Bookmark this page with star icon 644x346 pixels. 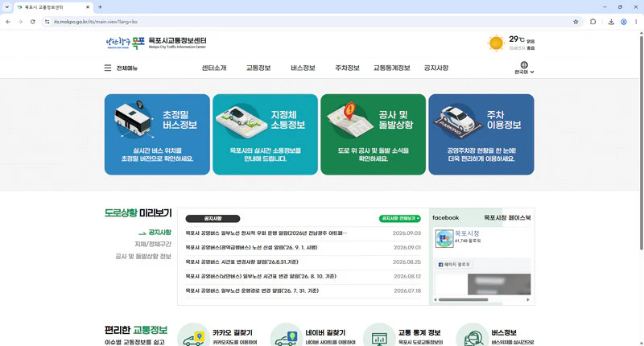(x=576, y=22)
